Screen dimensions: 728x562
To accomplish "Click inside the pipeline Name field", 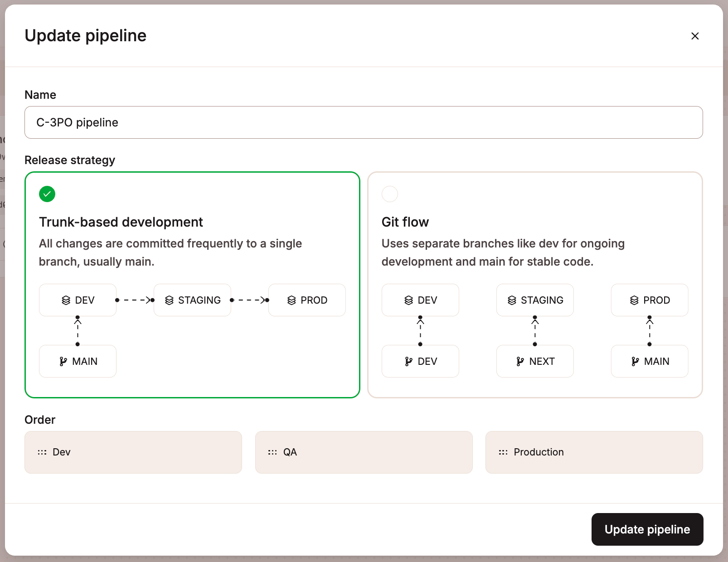I will 363,122.
